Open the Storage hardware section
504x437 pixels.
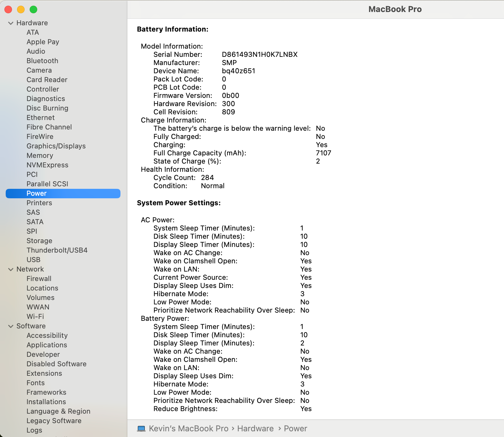tap(39, 241)
